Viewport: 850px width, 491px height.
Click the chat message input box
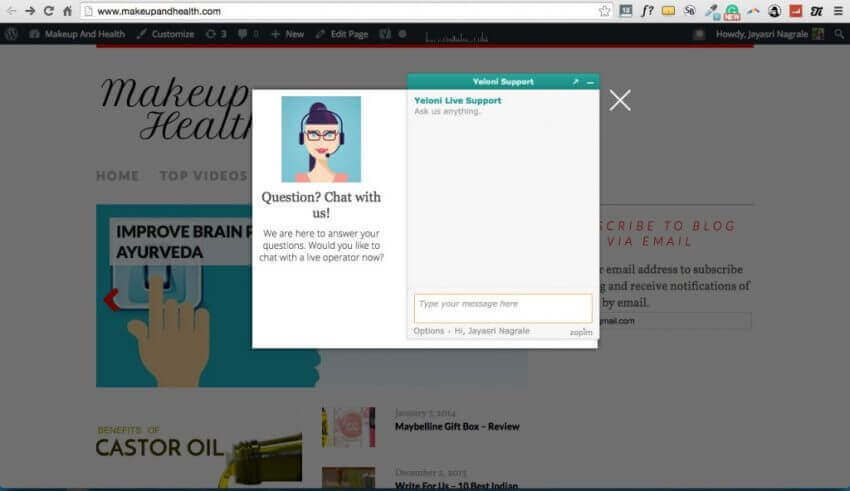(503, 308)
